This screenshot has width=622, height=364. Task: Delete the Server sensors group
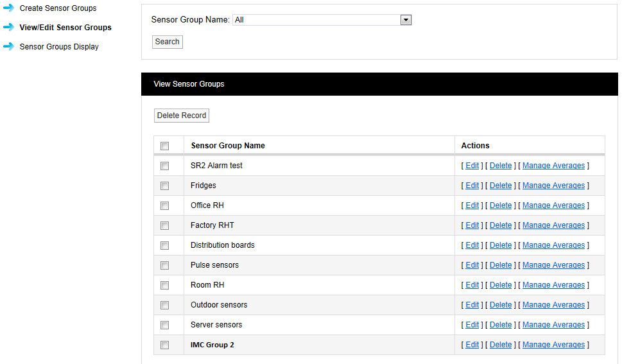(501, 325)
